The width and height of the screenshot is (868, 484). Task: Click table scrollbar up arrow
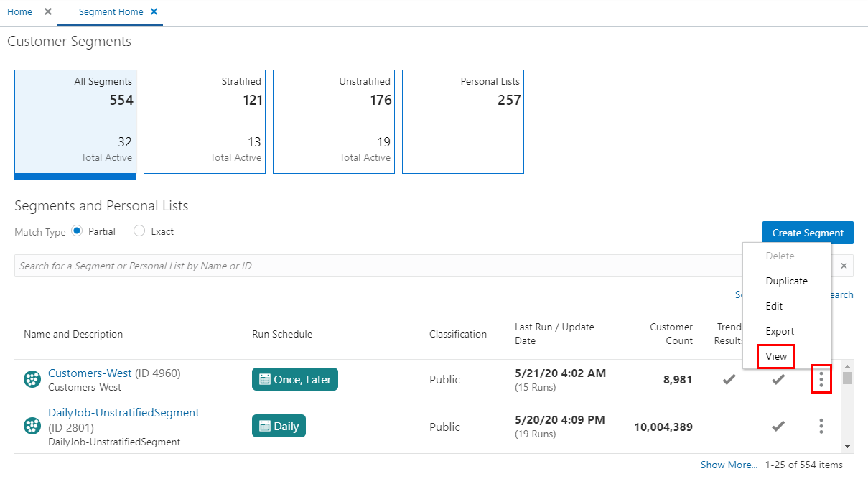coord(848,366)
